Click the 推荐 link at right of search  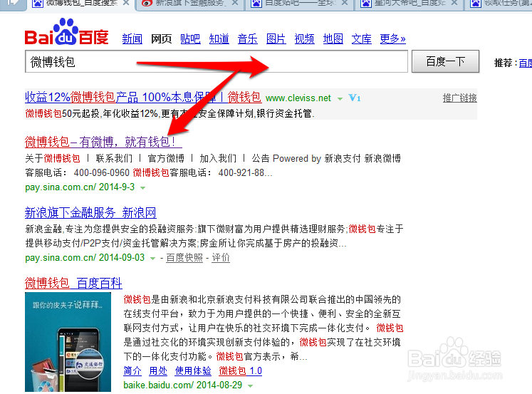(x=525, y=63)
